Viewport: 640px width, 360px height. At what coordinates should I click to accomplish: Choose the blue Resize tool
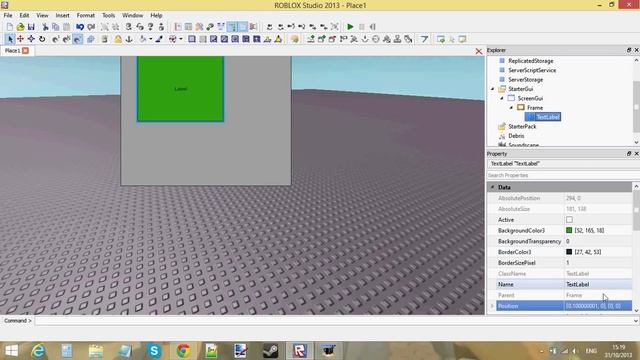(31, 39)
